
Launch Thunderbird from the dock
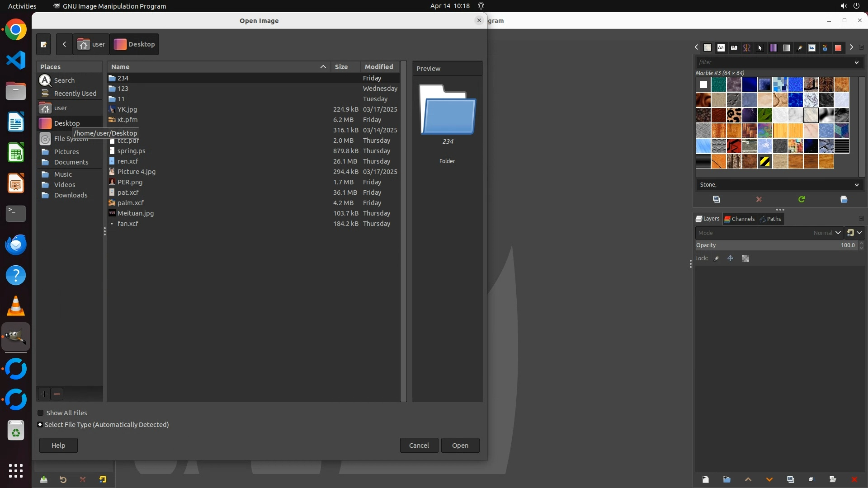click(16, 244)
